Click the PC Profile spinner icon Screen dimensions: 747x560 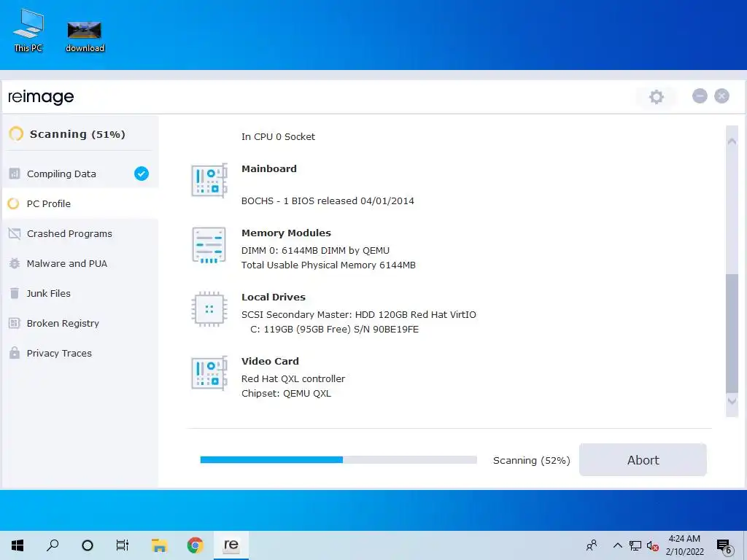14,204
